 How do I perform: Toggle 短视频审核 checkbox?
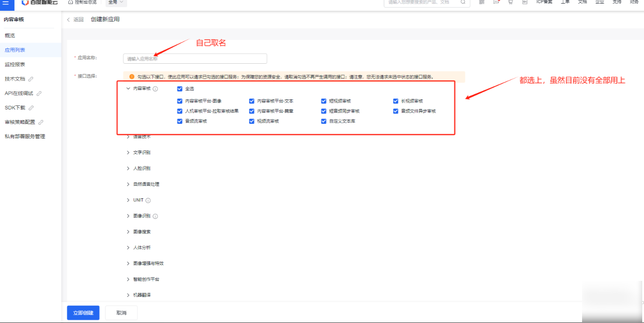[x=324, y=101]
